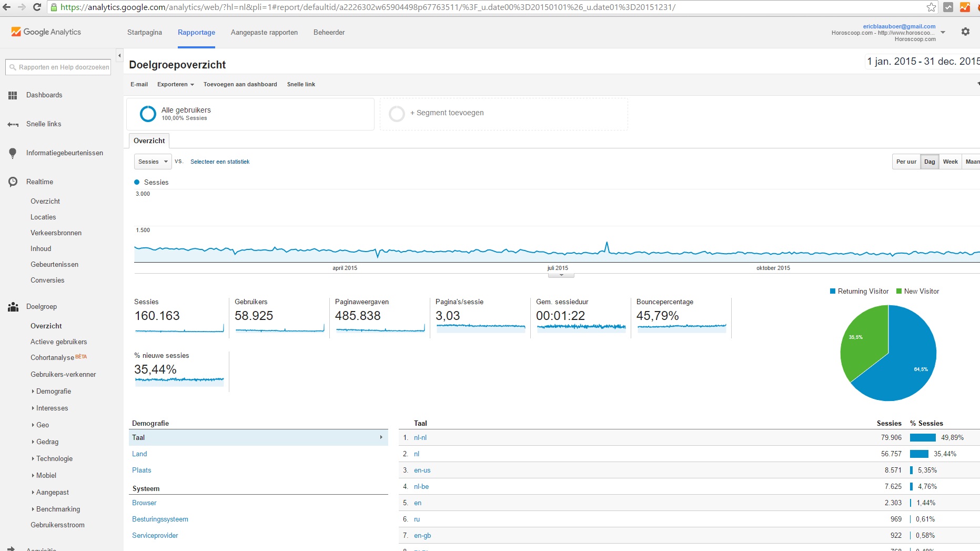Viewport: 980px width, 551px height.
Task: Click the Alle gebruikers segment circle icon
Action: (x=148, y=114)
